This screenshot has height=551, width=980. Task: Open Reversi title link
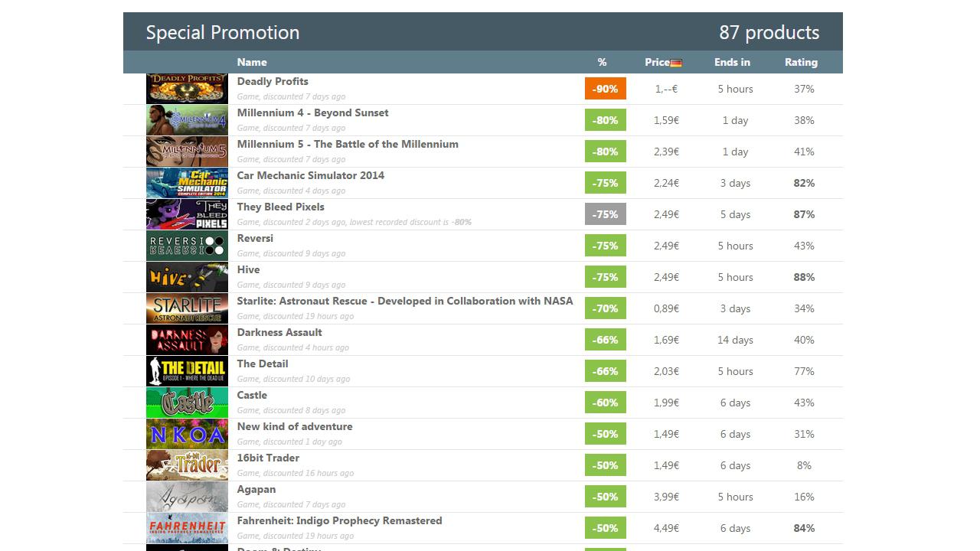(x=255, y=238)
